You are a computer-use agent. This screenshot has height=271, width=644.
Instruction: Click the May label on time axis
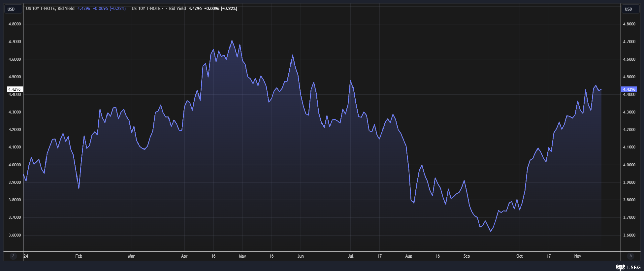click(242, 256)
